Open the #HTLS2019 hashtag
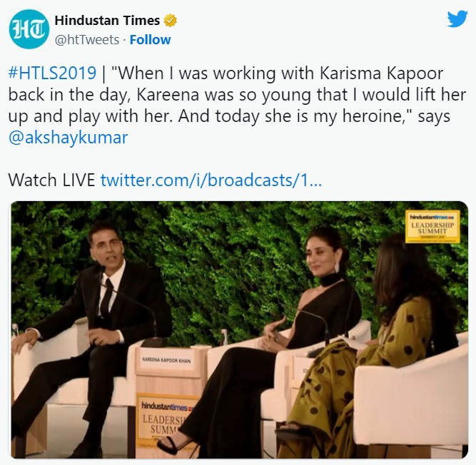 pos(52,73)
